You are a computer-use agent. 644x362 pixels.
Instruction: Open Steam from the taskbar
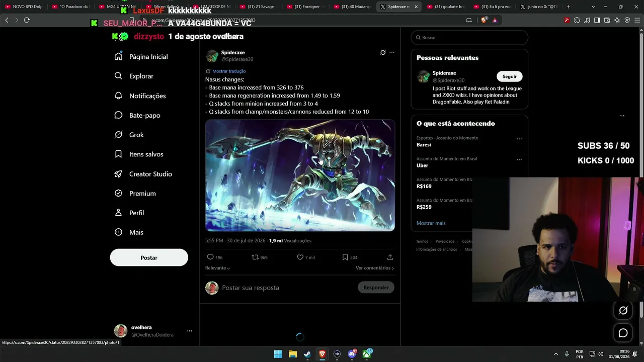pyautogui.click(x=307, y=354)
